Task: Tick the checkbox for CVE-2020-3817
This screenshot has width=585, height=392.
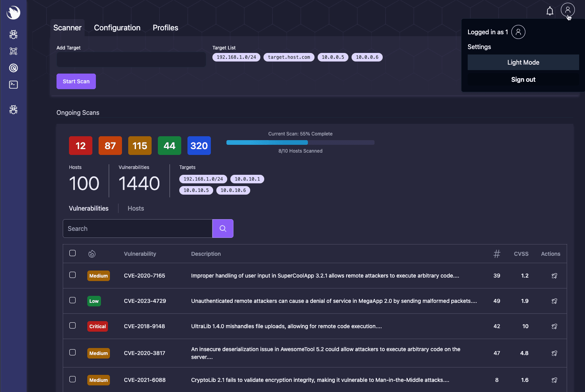Action: (72, 352)
